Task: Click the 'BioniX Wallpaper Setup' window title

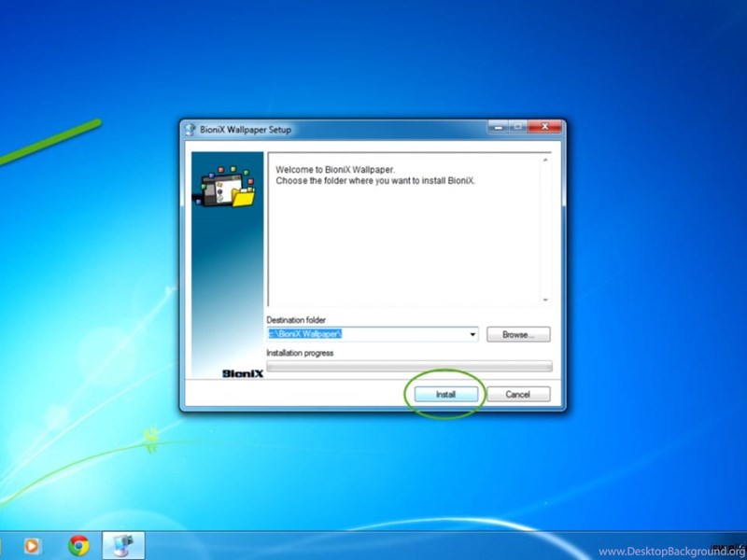Action: point(246,130)
